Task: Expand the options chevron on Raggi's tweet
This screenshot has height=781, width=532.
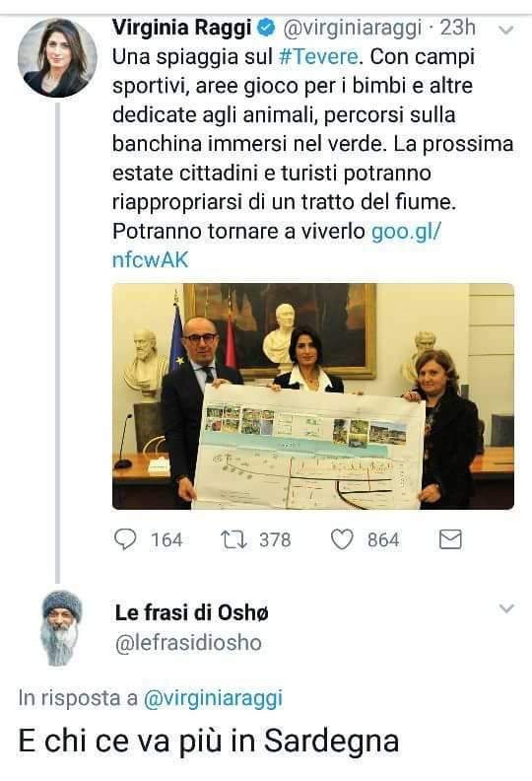Action: pyautogui.click(x=506, y=31)
